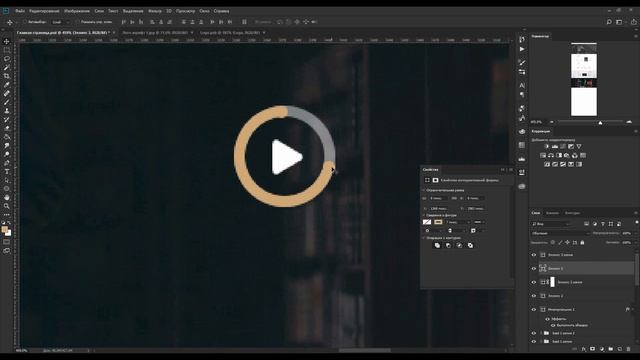Select the Crop tool

pos(7,76)
